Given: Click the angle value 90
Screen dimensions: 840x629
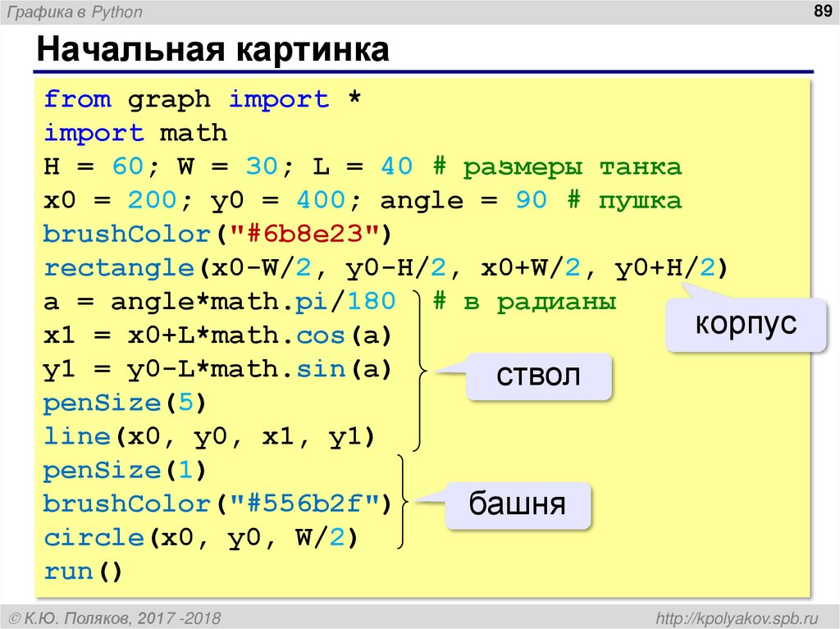Looking at the screenshot, I should point(531,200).
